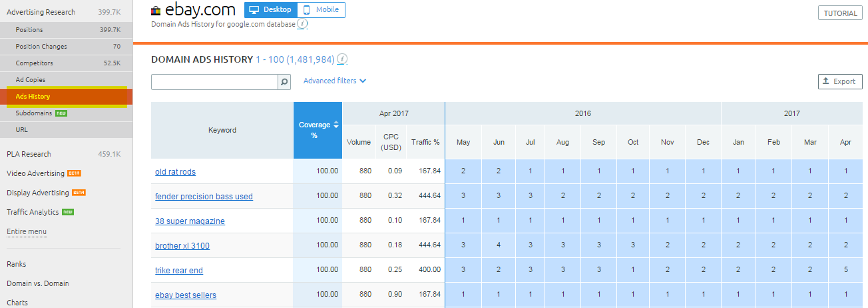868x308 pixels.
Task: Switch to the Desktop view
Action: 271,10
